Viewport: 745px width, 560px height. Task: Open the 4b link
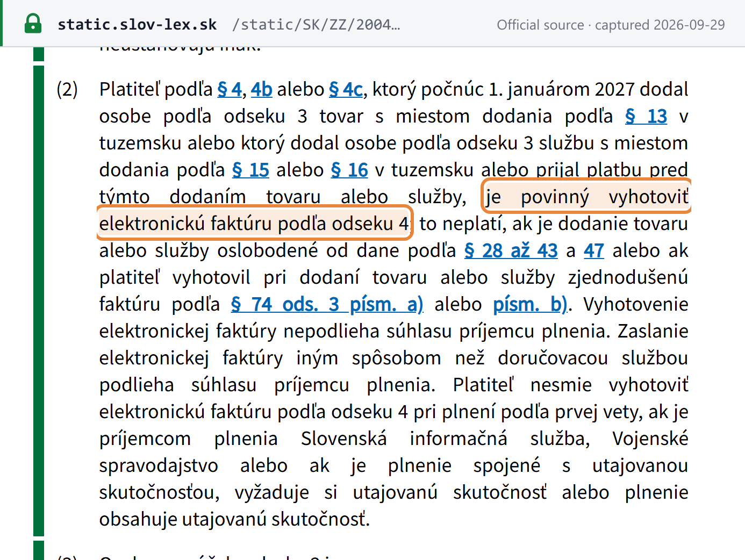click(x=262, y=89)
